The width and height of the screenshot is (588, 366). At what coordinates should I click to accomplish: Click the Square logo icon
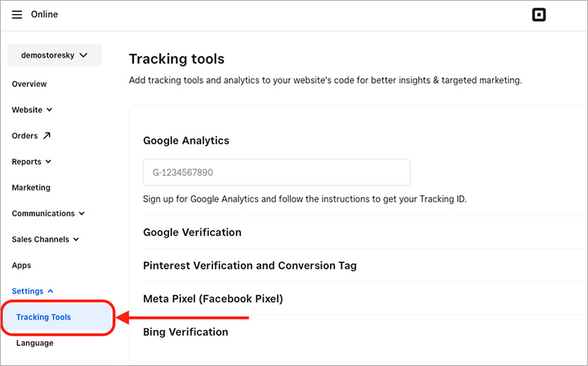click(x=539, y=15)
